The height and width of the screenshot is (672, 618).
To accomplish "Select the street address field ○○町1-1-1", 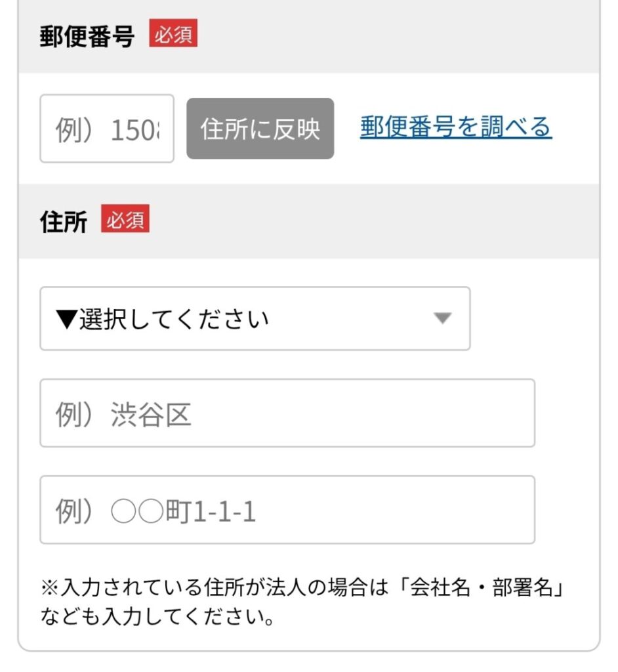I will (x=287, y=510).
